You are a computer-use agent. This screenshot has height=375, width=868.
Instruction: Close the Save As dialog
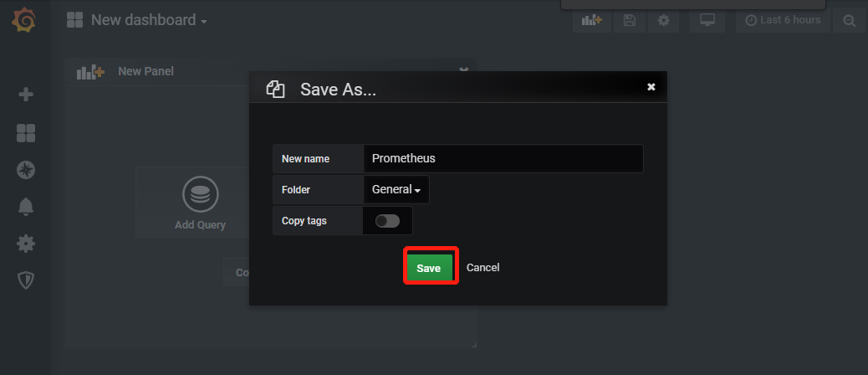tap(651, 87)
